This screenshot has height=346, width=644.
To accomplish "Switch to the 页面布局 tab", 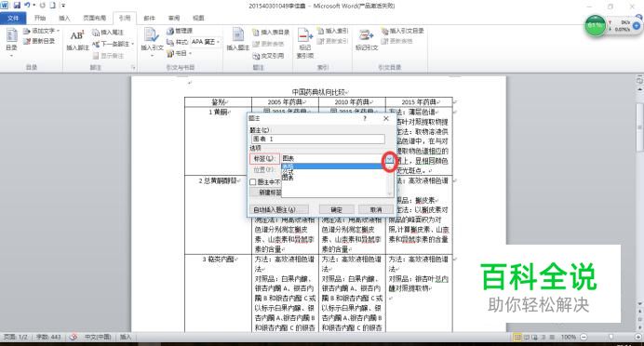I will [x=95, y=18].
